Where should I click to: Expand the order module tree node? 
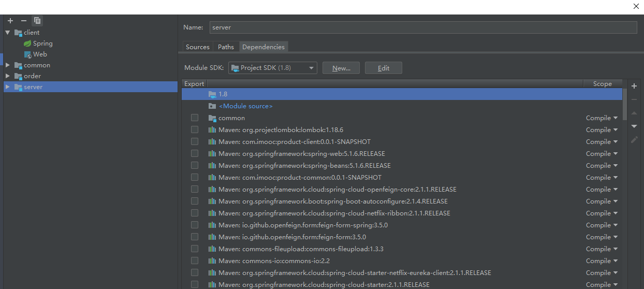coord(8,76)
